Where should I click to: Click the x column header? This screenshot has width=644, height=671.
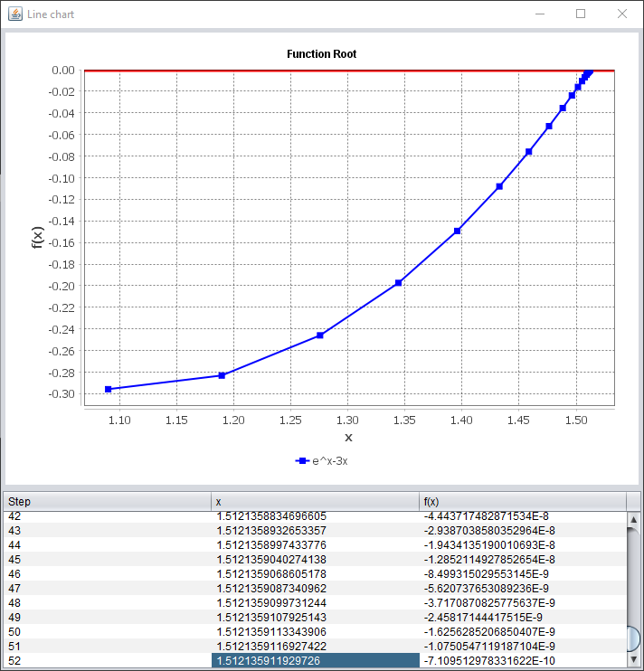tap(316, 502)
